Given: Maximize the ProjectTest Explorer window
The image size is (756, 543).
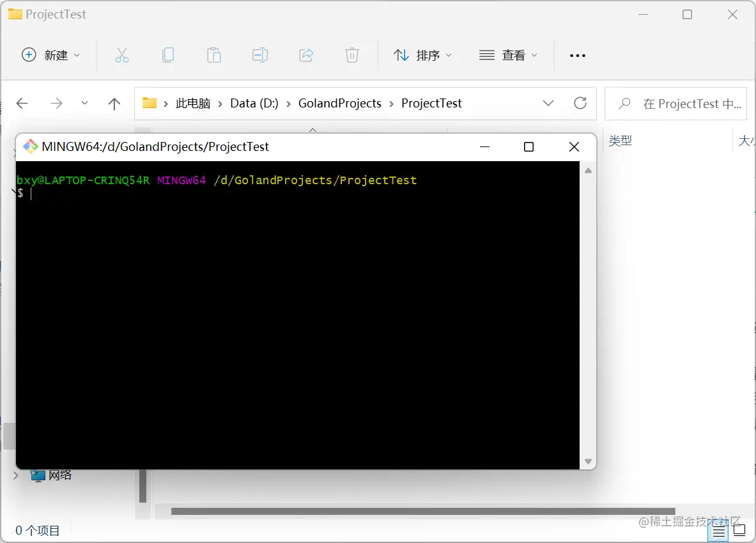Looking at the screenshot, I should pyautogui.click(x=687, y=15).
